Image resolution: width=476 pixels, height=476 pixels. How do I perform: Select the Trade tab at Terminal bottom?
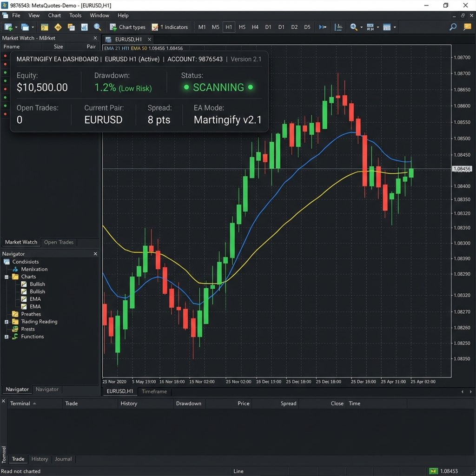tap(18, 459)
